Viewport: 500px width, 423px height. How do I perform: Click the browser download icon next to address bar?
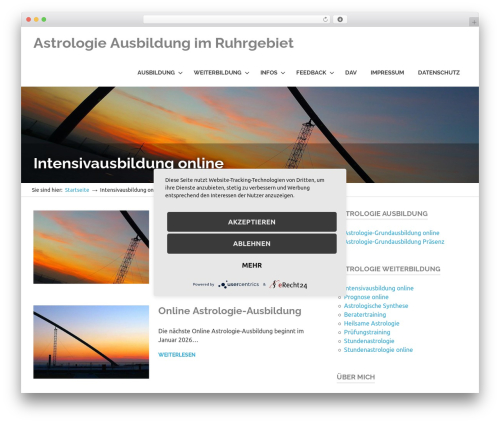tap(340, 20)
